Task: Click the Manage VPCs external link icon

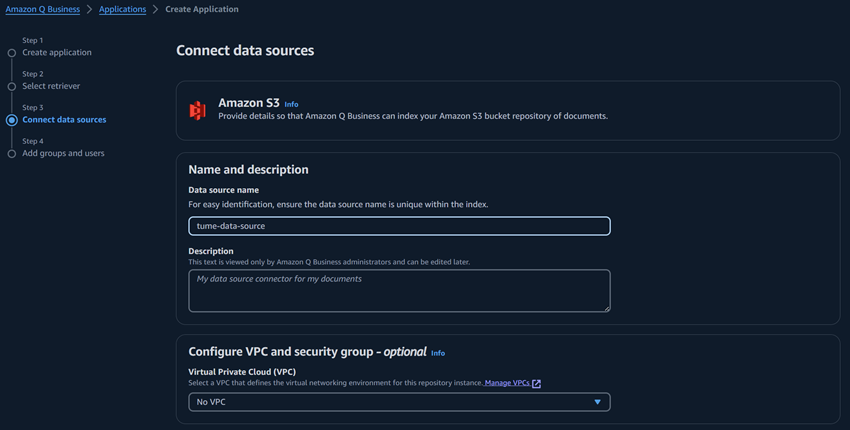Action: tap(537, 384)
